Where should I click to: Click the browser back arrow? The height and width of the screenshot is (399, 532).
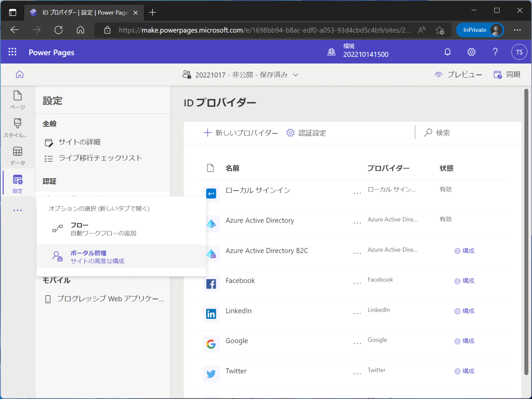tap(15, 30)
